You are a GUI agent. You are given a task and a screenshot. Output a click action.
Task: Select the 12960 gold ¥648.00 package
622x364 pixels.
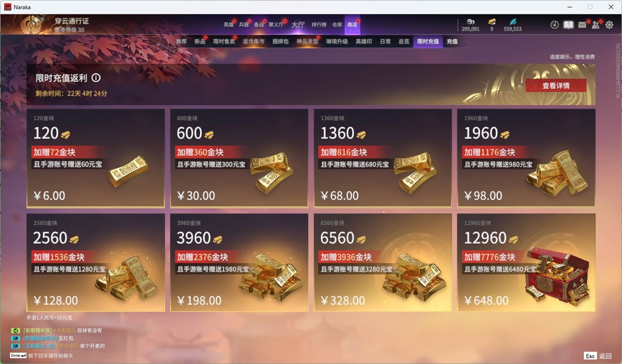[526, 262]
